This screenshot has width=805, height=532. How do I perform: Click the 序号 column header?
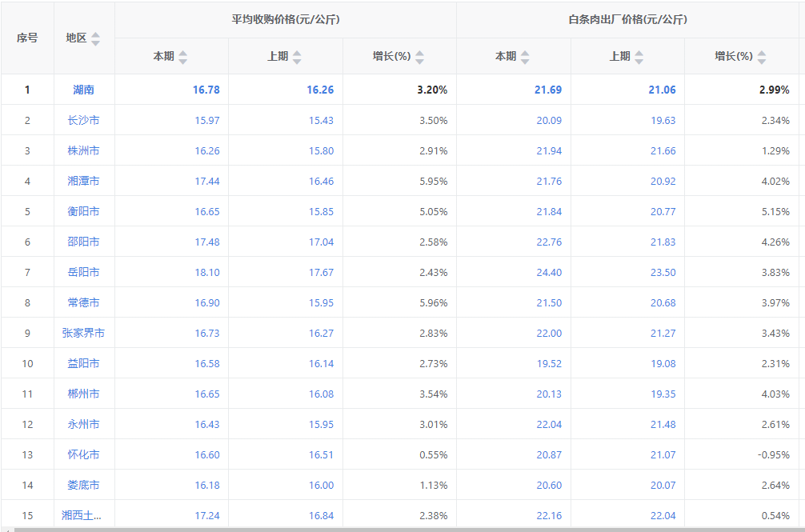27,38
